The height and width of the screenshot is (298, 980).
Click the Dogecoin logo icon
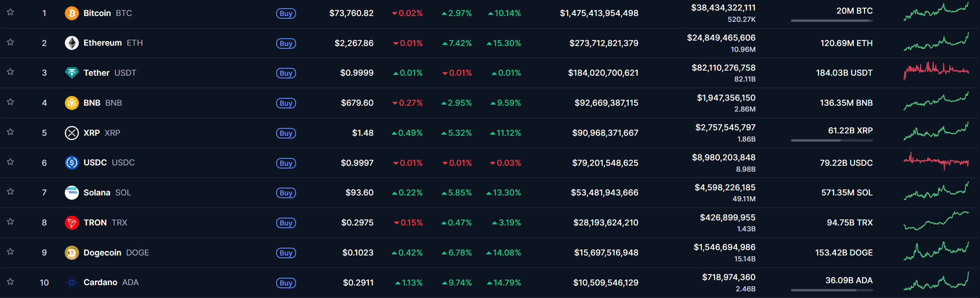[71, 253]
